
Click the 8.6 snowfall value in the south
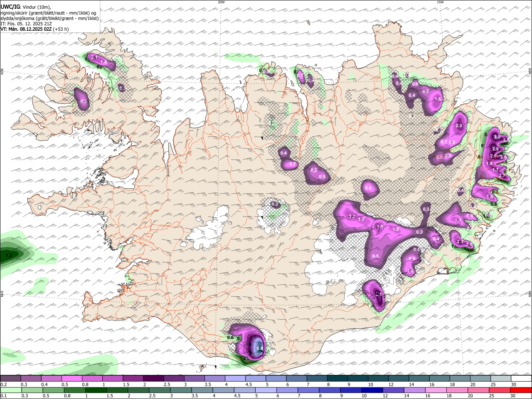(x=260, y=349)
